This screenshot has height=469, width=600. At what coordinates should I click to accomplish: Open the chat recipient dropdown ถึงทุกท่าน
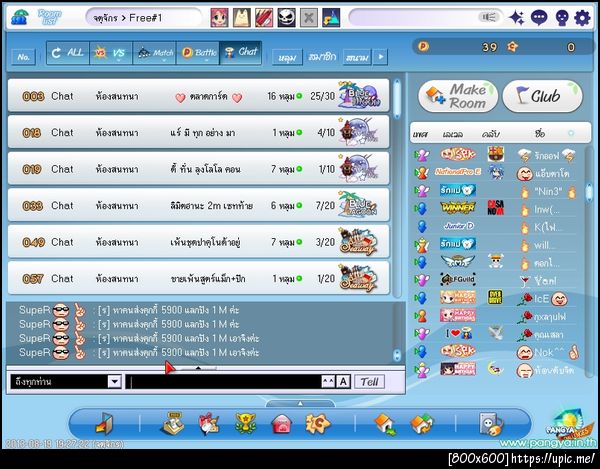coord(66,381)
